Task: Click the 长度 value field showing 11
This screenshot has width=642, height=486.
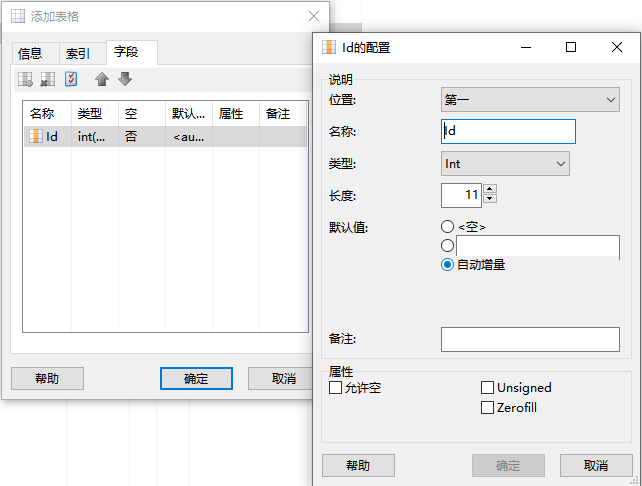Action: (461, 195)
